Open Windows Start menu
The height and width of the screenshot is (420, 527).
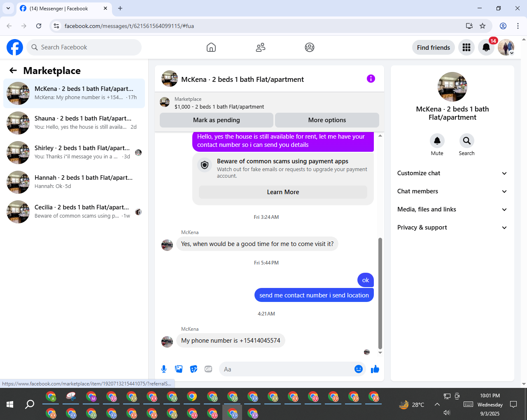pos(10,404)
